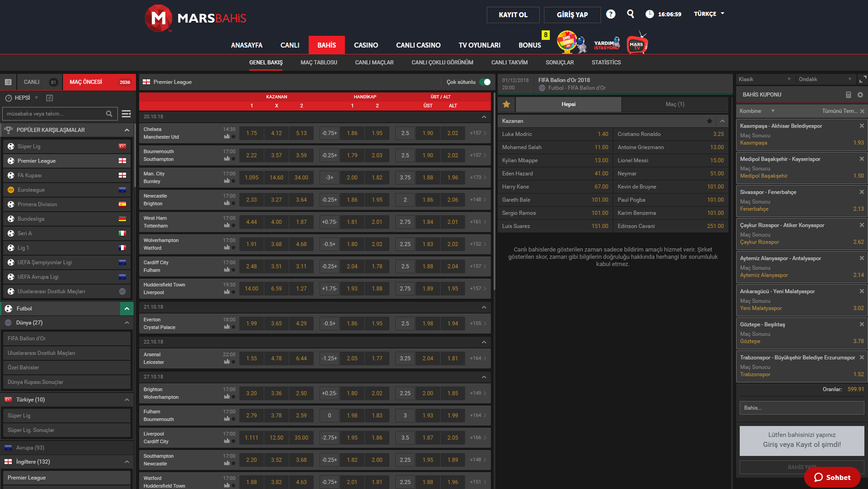This screenshot has height=489, width=868.
Task: Switch to the MAÇ TABLOSU tab
Action: tap(319, 63)
